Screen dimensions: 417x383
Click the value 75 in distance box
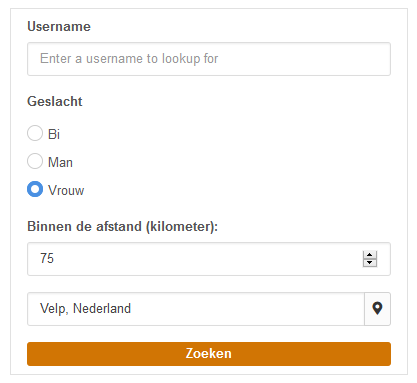tap(47, 258)
